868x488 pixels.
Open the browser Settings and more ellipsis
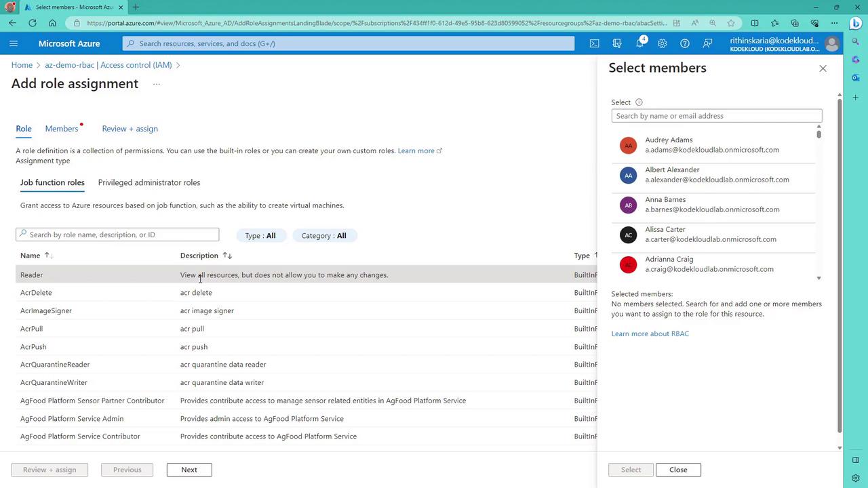(x=835, y=23)
